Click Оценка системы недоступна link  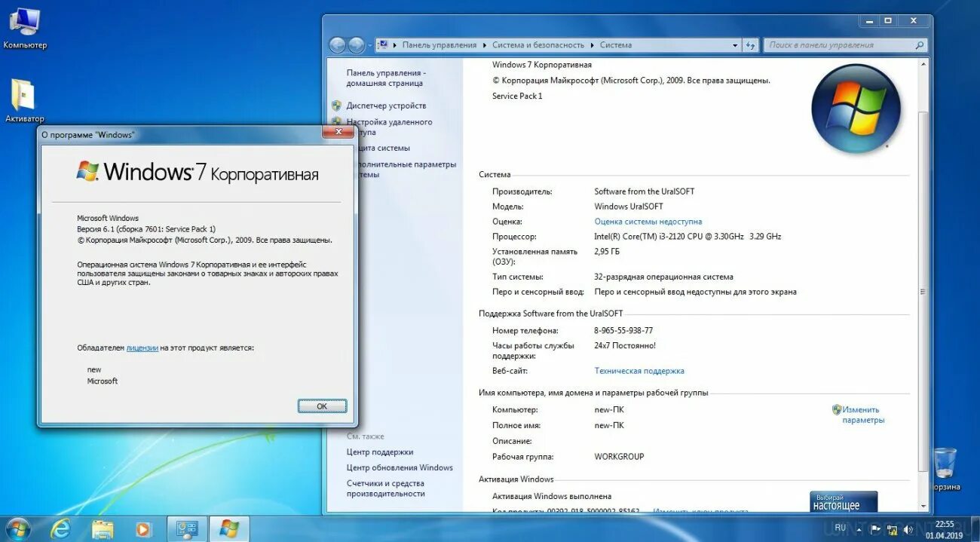(x=648, y=222)
